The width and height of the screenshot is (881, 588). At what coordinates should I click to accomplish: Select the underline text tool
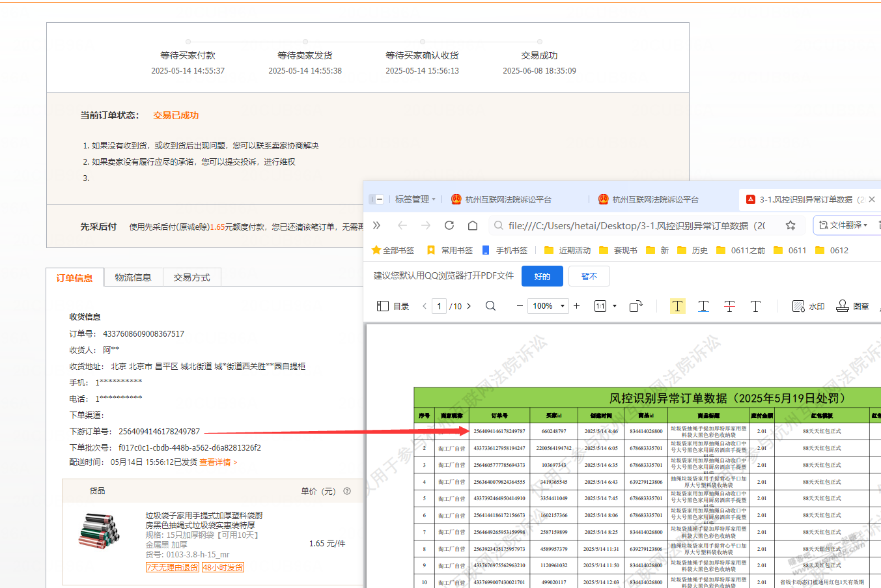click(x=703, y=306)
